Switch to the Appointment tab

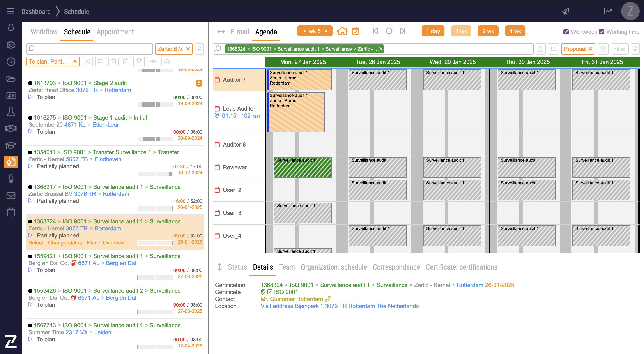tap(115, 32)
